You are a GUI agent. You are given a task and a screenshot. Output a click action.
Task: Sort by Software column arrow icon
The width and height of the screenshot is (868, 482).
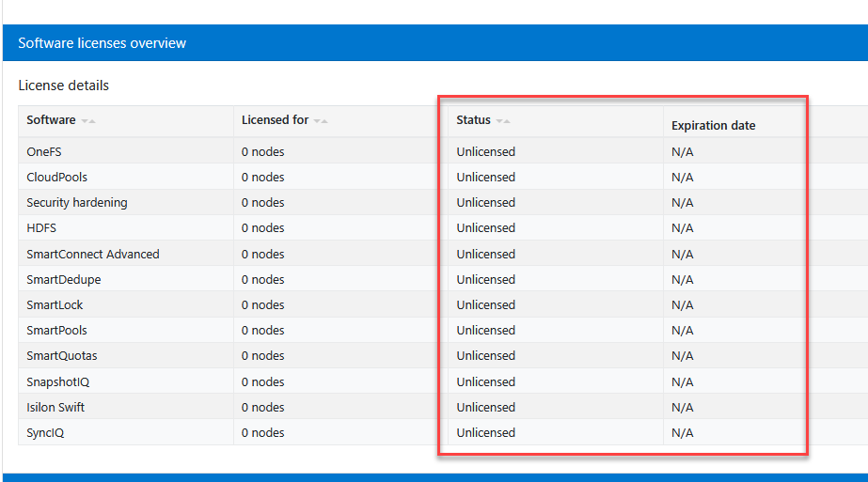point(88,121)
